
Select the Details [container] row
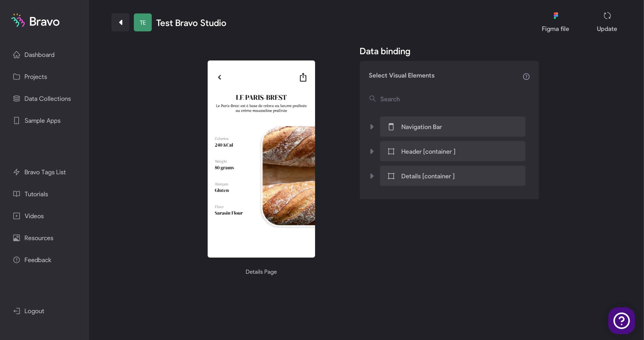click(452, 176)
